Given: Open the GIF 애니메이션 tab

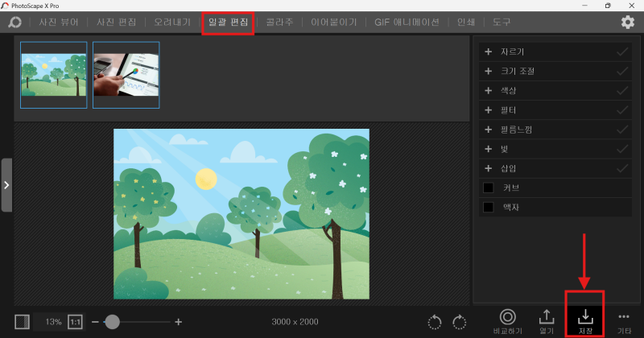Looking at the screenshot, I should (x=407, y=23).
